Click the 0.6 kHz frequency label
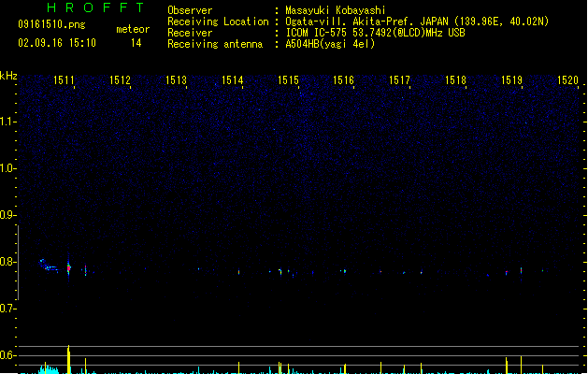588x374 pixels. pyautogui.click(x=7, y=355)
